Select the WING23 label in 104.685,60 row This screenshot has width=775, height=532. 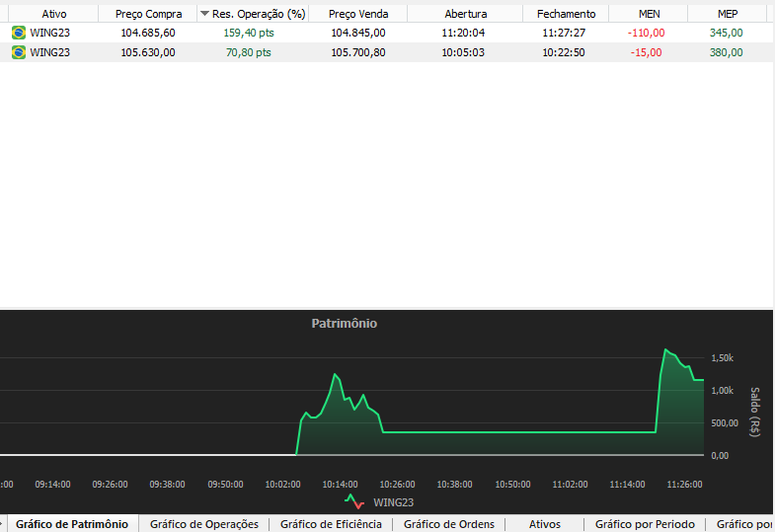click(50, 33)
